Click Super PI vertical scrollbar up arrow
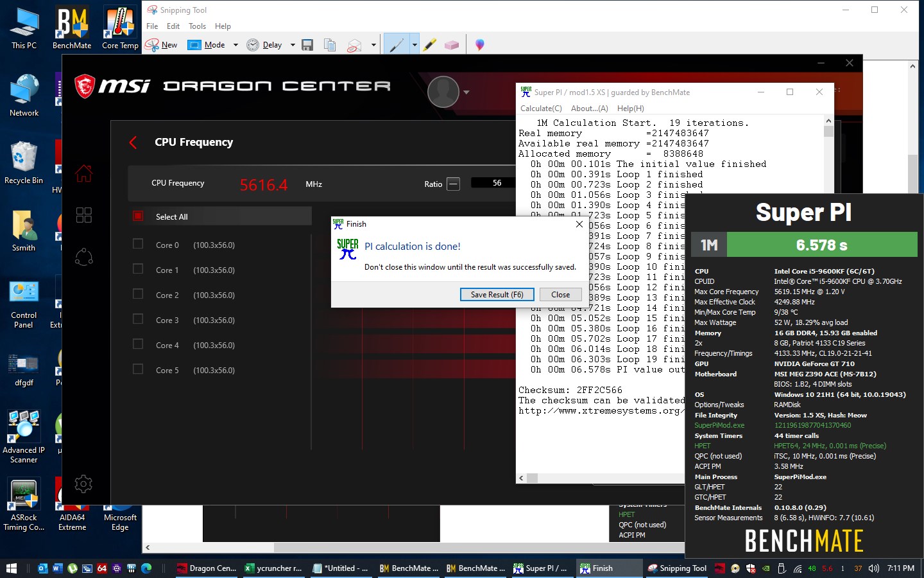The image size is (924, 578). [828, 120]
